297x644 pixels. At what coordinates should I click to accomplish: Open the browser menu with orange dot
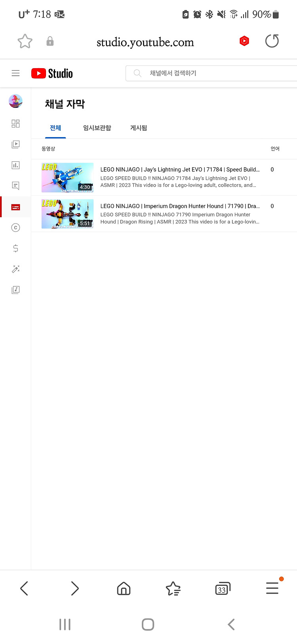click(272, 588)
